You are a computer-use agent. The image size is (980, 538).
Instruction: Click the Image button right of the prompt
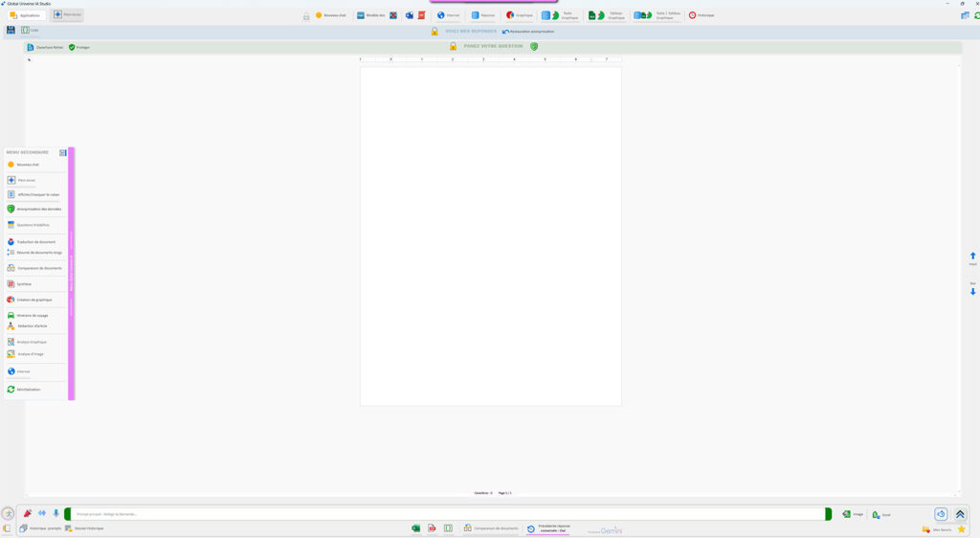853,514
